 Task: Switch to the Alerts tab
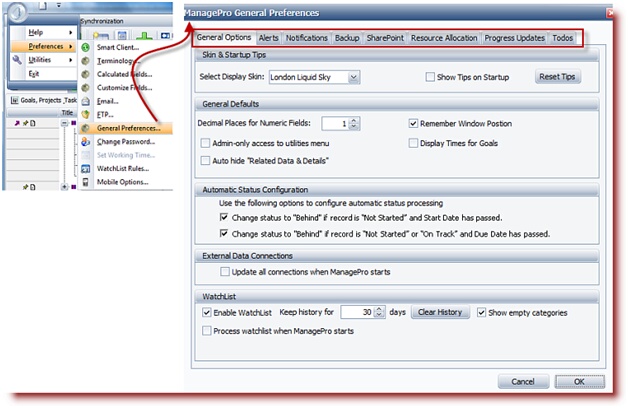(x=268, y=38)
